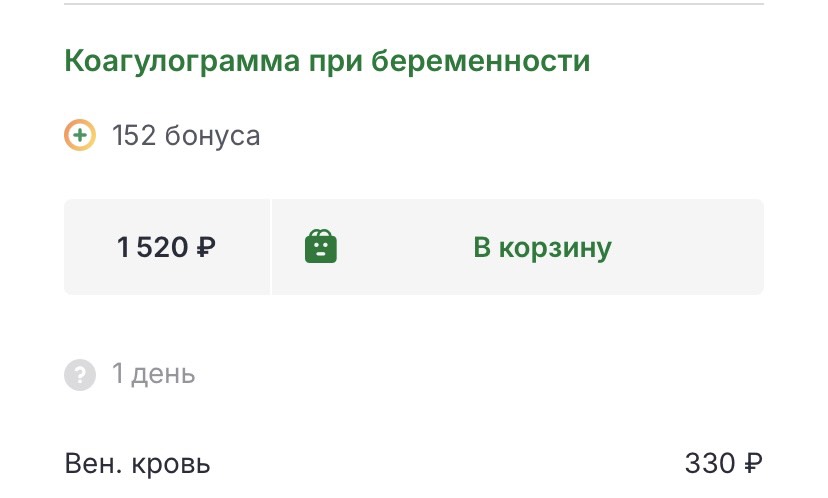
Task: Click the 1 день turnaround label
Action: (153, 375)
